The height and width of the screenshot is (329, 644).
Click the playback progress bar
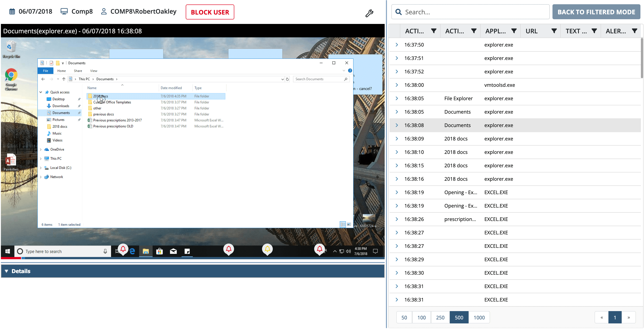pyautogui.click(x=192, y=258)
